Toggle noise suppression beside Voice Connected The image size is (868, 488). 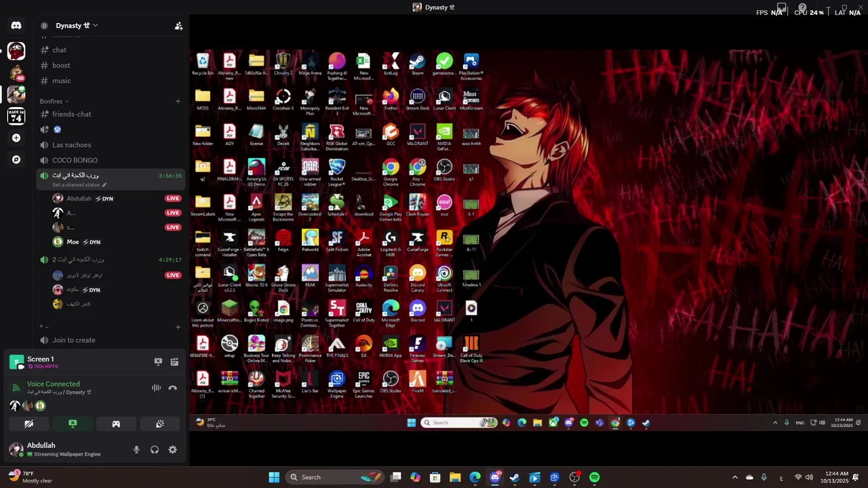(156, 388)
